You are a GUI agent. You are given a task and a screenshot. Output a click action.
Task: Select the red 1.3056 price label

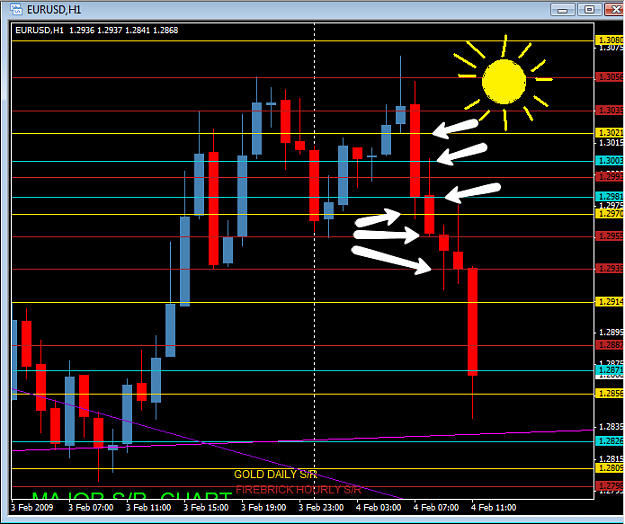pyautogui.click(x=609, y=77)
